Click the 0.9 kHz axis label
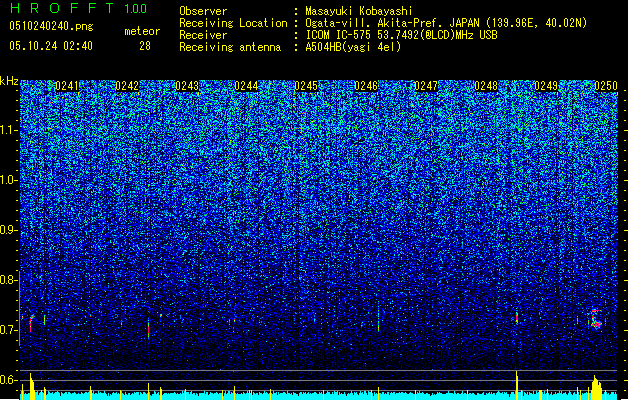Image resolution: width=629 pixels, height=400 pixels. coord(9,230)
